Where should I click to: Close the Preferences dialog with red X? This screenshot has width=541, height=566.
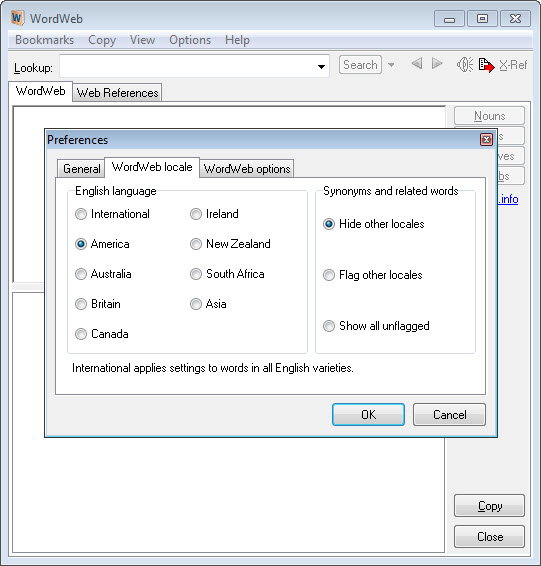[486, 140]
